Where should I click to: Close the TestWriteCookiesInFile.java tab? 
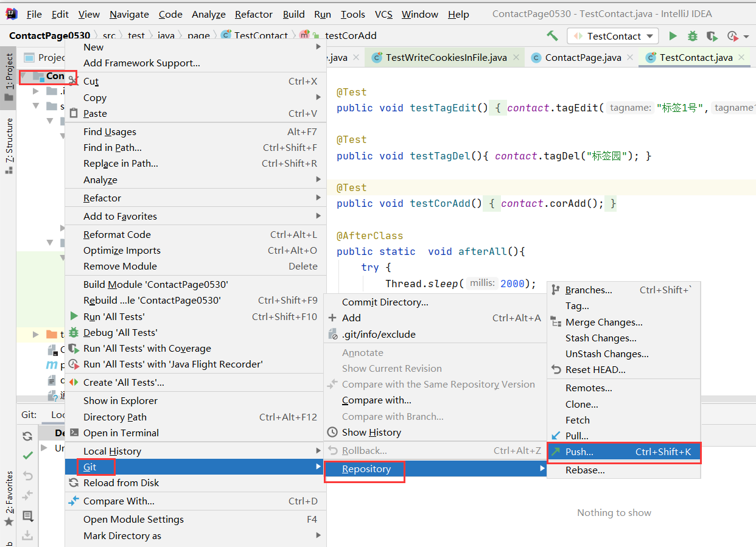pyautogui.click(x=516, y=57)
